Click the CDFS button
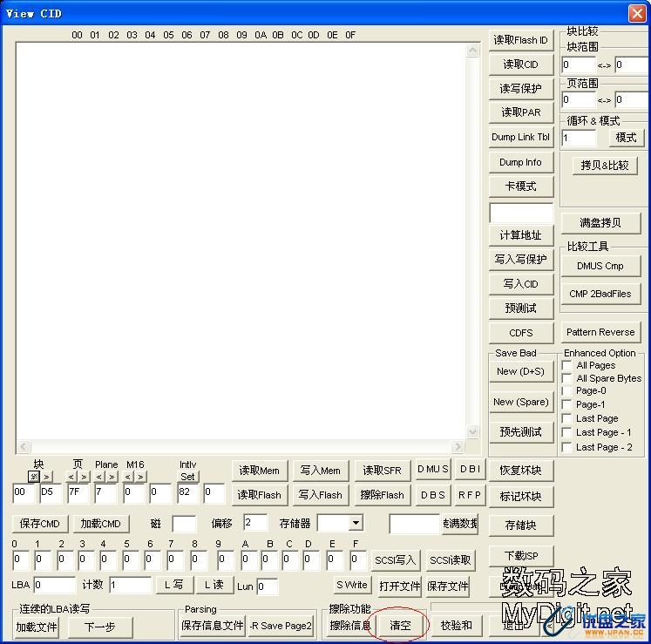Image resolution: width=651 pixels, height=644 pixels. pos(521,333)
